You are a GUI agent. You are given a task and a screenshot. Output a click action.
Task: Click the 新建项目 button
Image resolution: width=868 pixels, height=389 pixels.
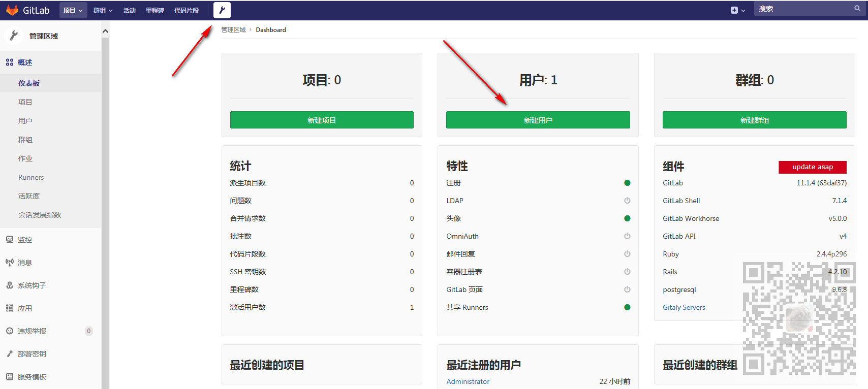point(322,120)
